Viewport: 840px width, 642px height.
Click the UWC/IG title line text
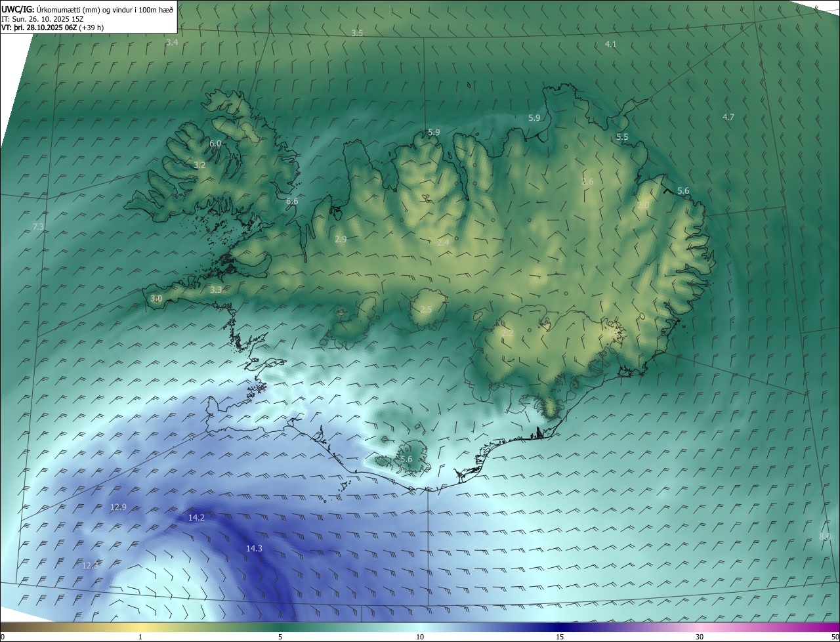87,9
